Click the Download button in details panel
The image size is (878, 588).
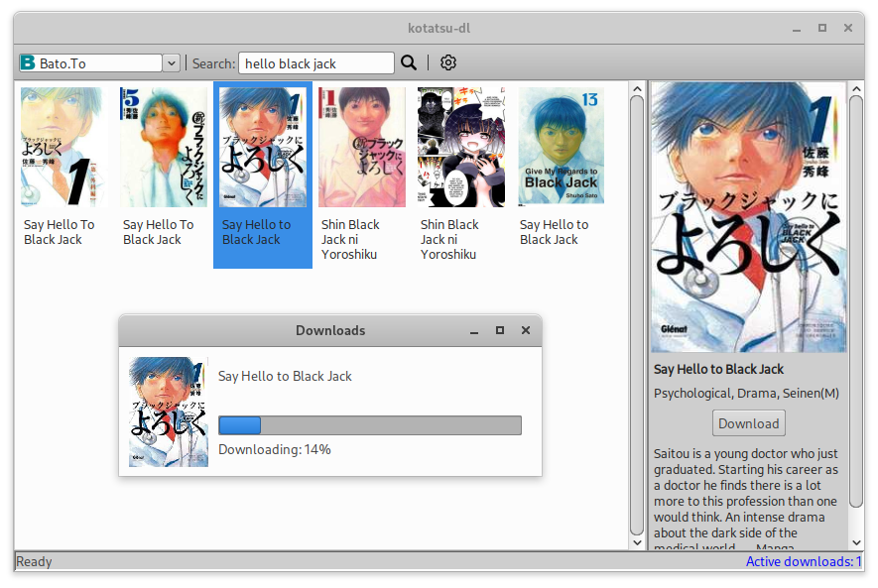749,423
